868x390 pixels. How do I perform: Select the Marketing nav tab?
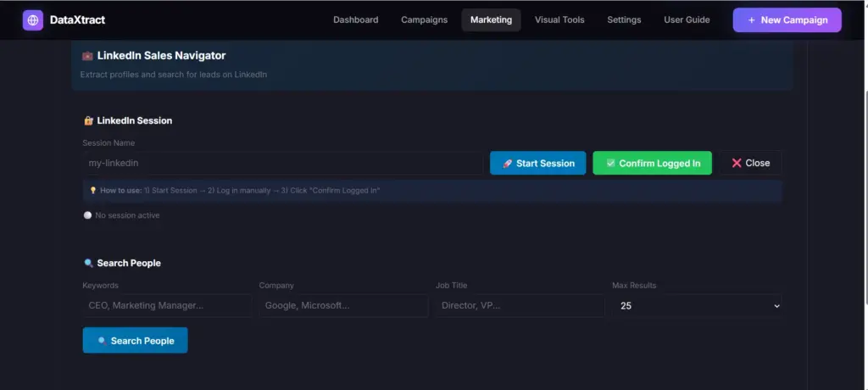491,20
